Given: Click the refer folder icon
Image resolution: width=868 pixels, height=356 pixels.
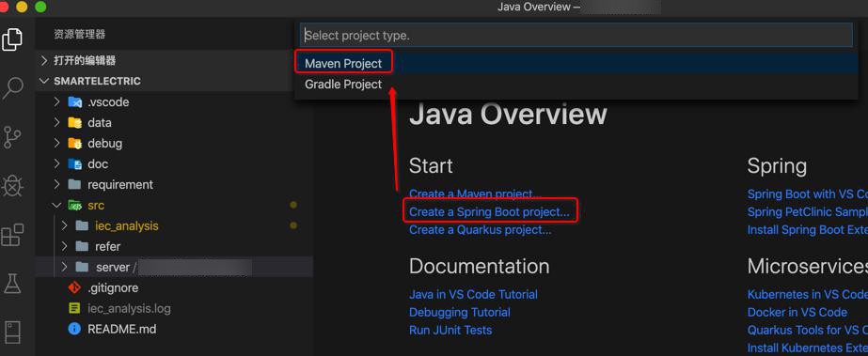Looking at the screenshot, I should click(82, 246).
